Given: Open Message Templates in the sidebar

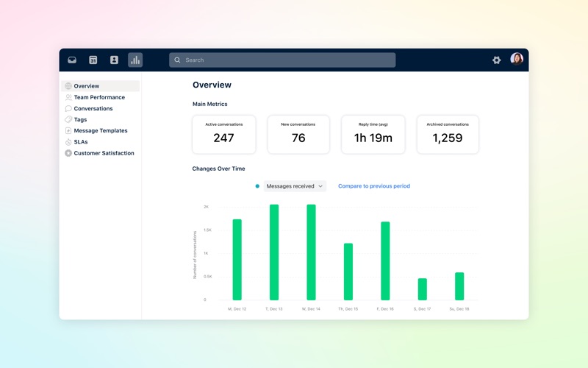Looking at the screenshot, I should (101, 131).
